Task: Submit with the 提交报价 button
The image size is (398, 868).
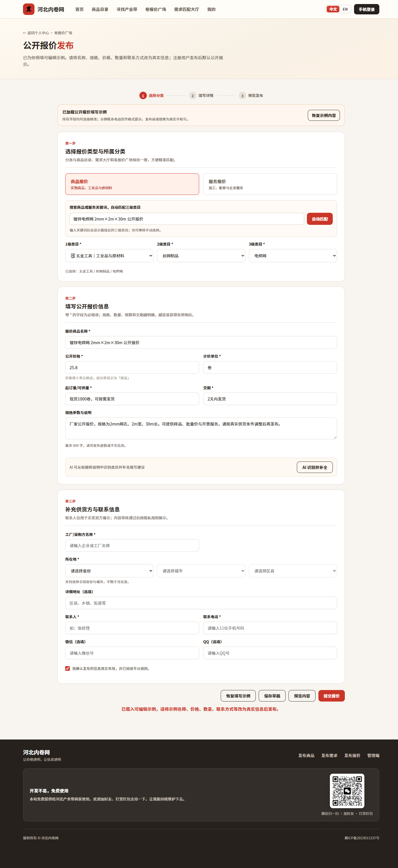Action: 331,695
